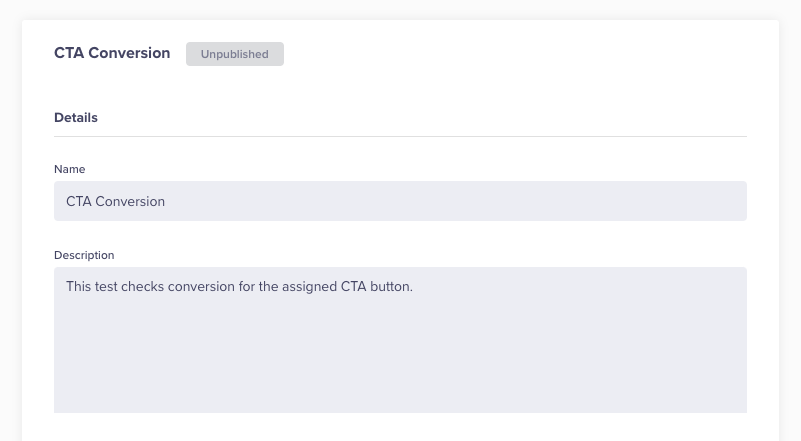This screenshot has width=801, height=441.
Task: Click the Unpublished status badge
Action: [235, 54]
